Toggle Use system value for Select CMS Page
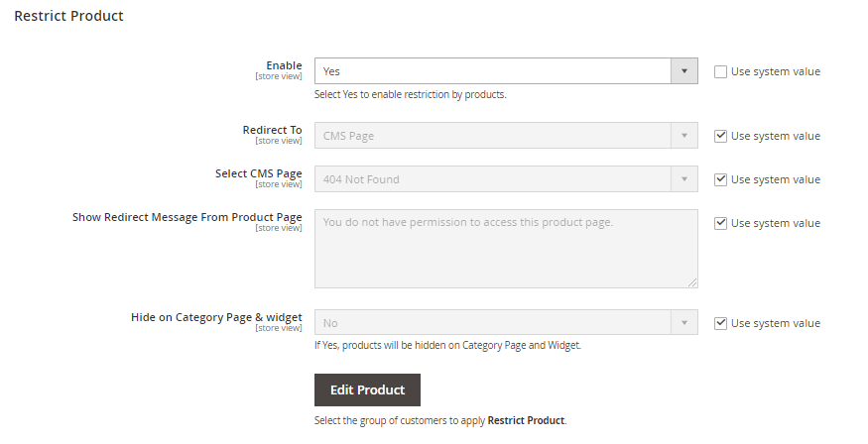Screen dimensions: 868x444 pyautogui.click(x=720, y=179)
